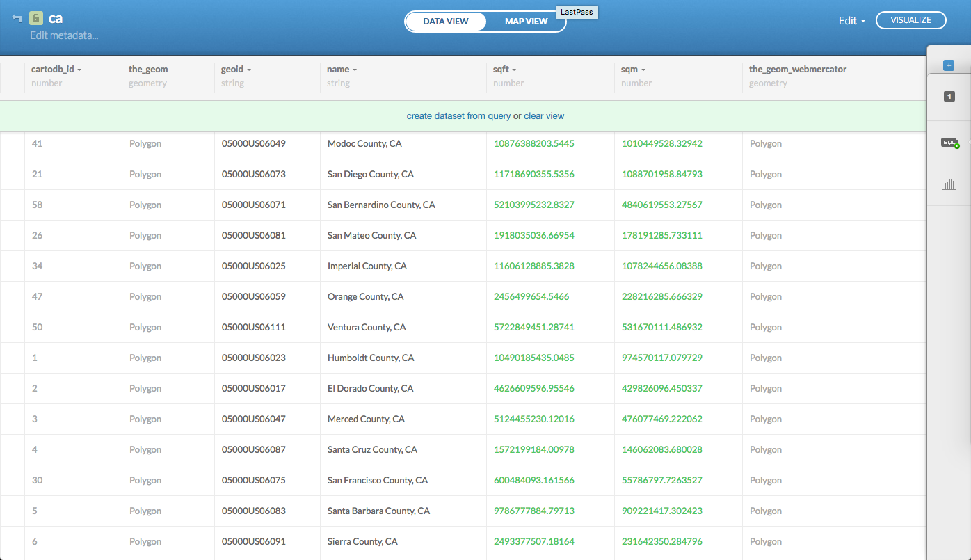Open the SQL query panel

point(949,143)
